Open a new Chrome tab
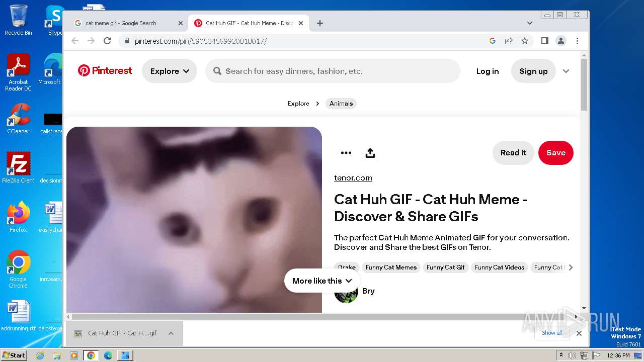The image size is (644, 362). coord(320,23)
